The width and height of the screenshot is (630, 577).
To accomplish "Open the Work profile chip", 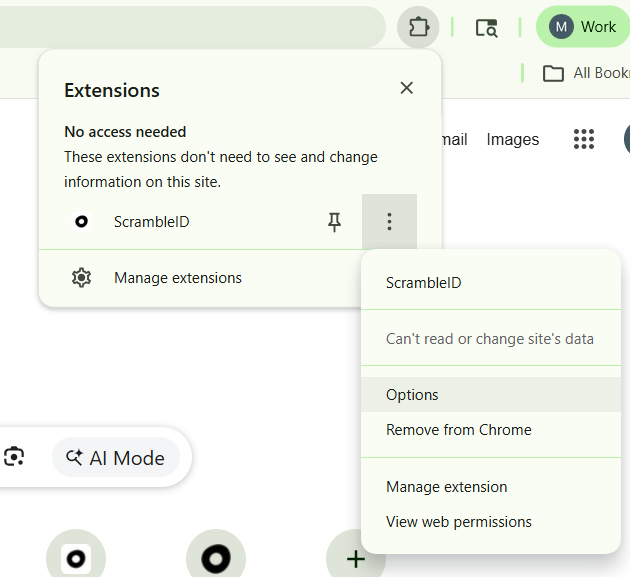I will click(582, 27).
